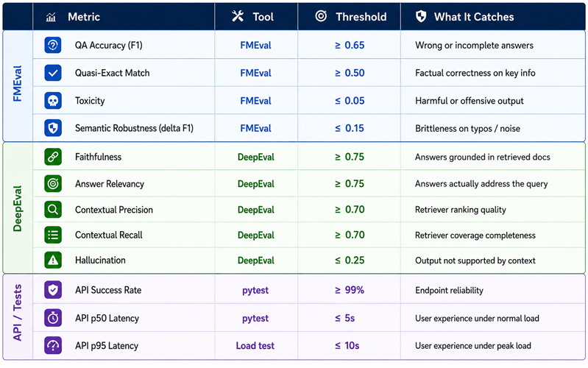Click FMEval tool in QA Accuracy row
Viewport: 588px width, 368px height.
tap(256, 46)
